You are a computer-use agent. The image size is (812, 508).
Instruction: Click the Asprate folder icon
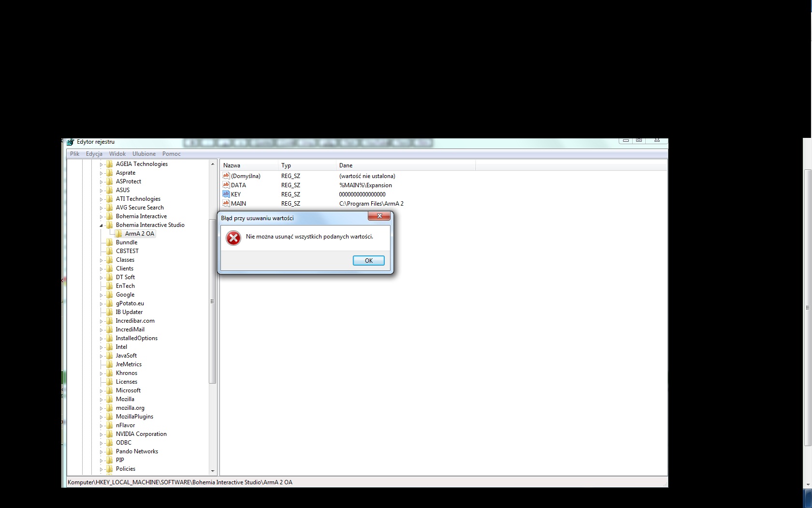110,173
